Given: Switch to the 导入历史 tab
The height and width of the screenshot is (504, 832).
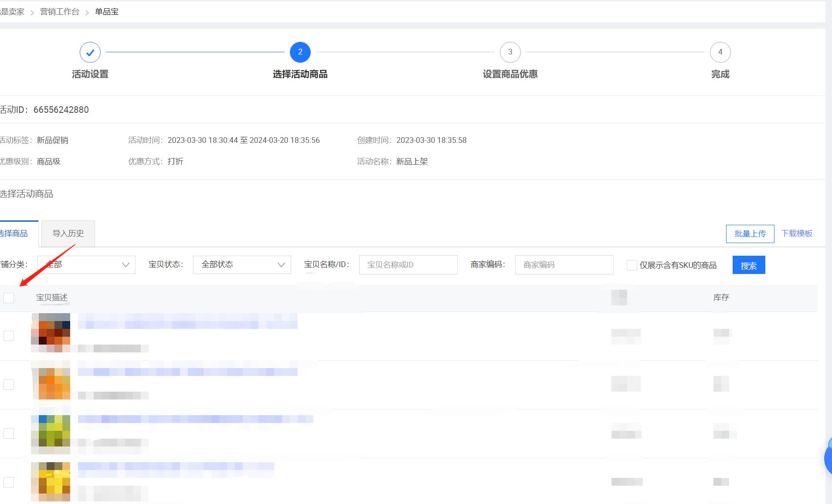Looking at the screenshot, I should pos(68,233).
